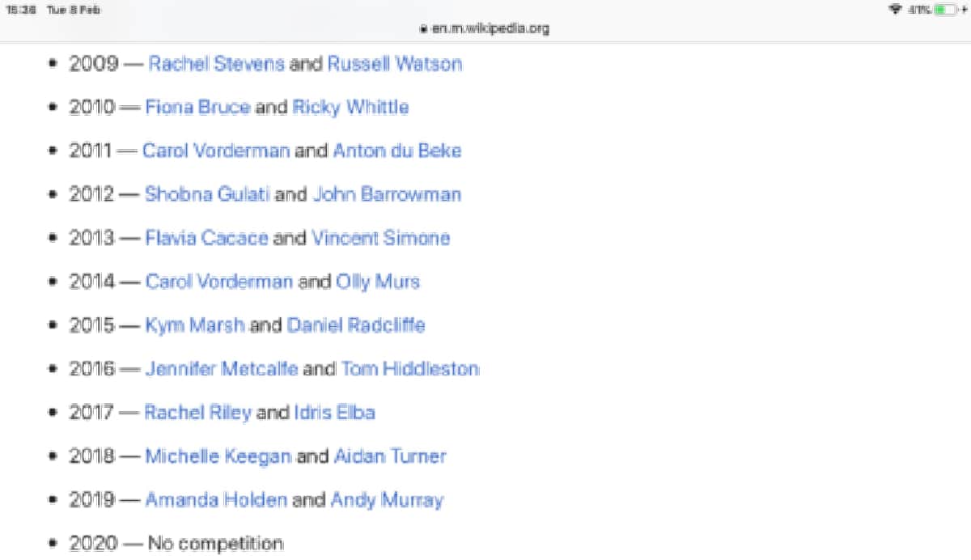Open the Michelle Keegan link
971x560 pixels.
(x=218, y=457)
